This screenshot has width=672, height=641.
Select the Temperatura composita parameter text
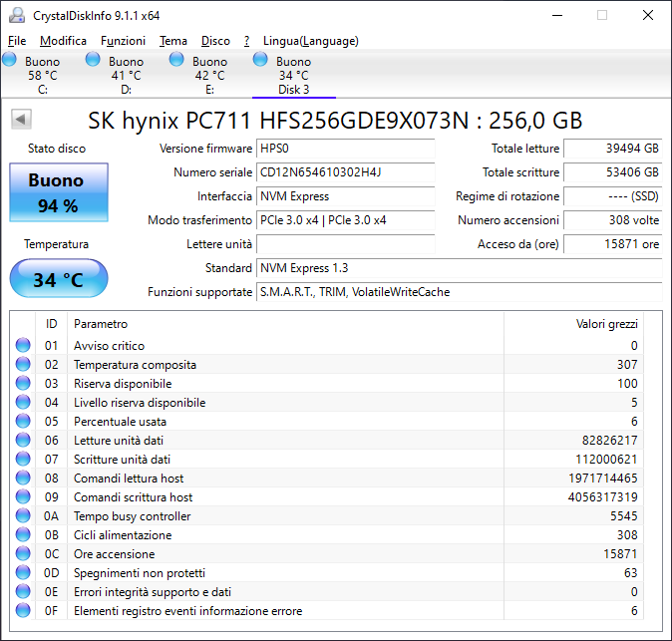click(x=135, y=365)
